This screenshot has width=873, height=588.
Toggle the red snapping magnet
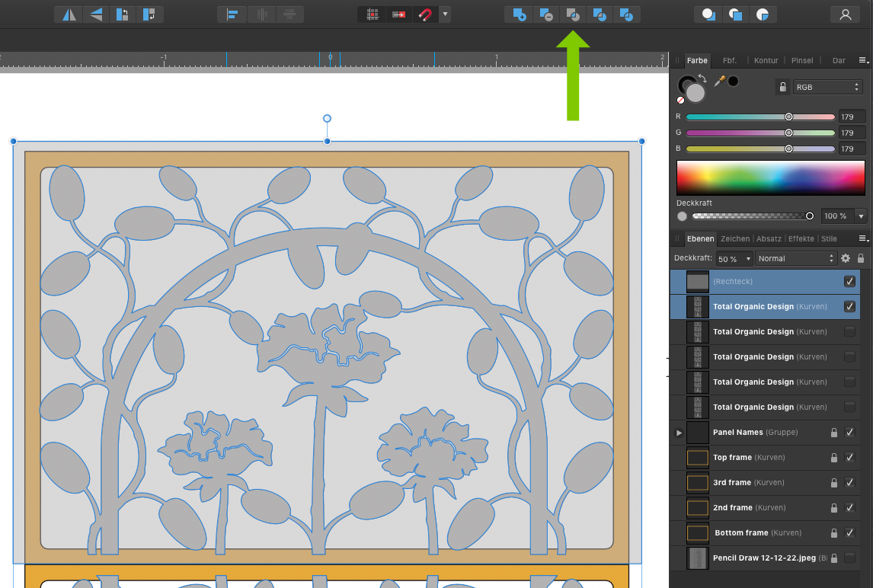click(425, 14)
